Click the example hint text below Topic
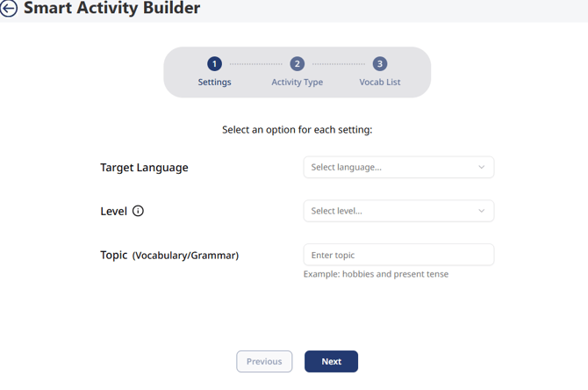Image resolution: width=588 pixels, height=390 pixels. 376,274
